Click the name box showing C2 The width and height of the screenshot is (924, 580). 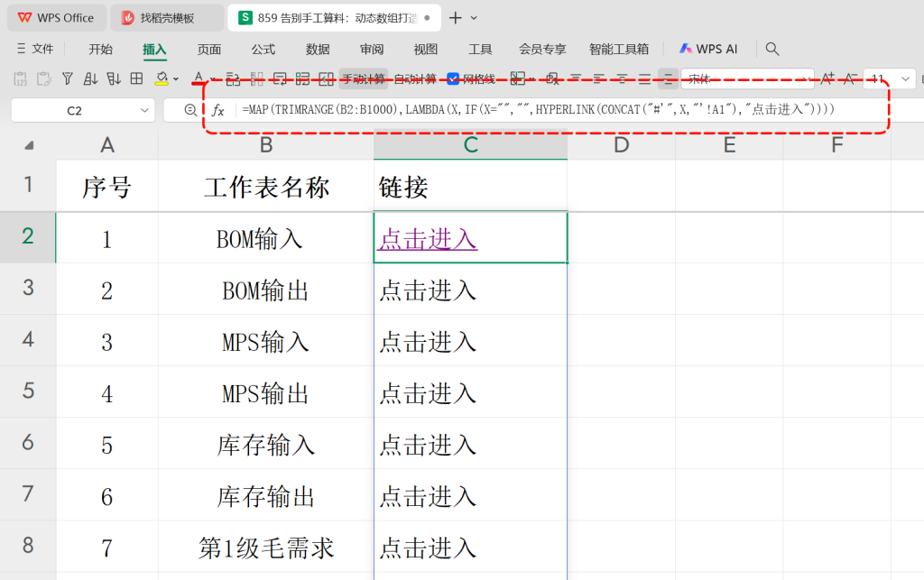[x=74, y=111]
